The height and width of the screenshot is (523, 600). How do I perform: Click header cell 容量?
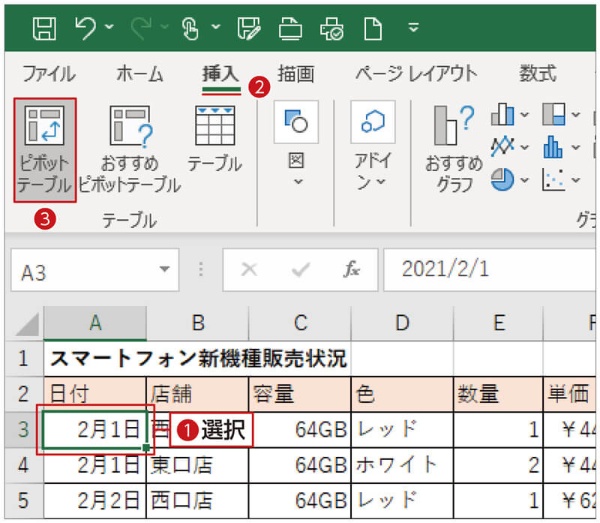pos(300,394)
